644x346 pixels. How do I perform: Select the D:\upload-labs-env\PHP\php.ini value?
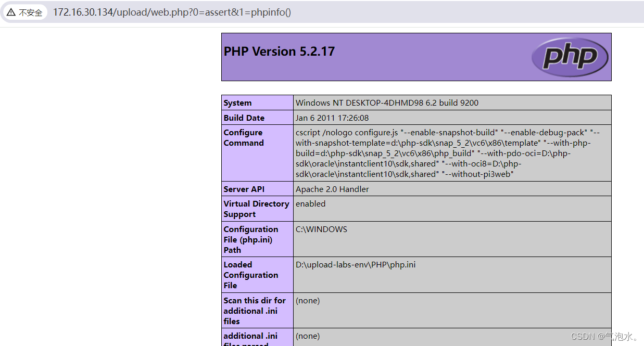(x=356, y=265)
